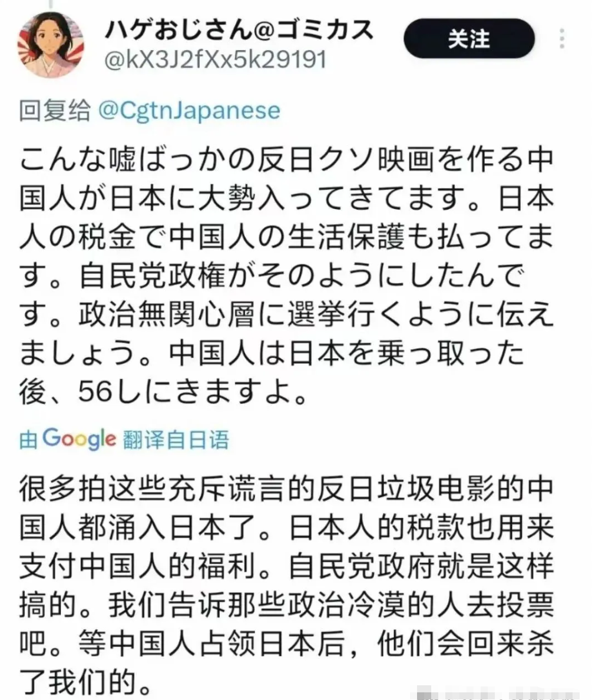This screenshot has width=592, height=700.
Task: Click the Google translation attribution logo
Action: [x=79, y=439]
